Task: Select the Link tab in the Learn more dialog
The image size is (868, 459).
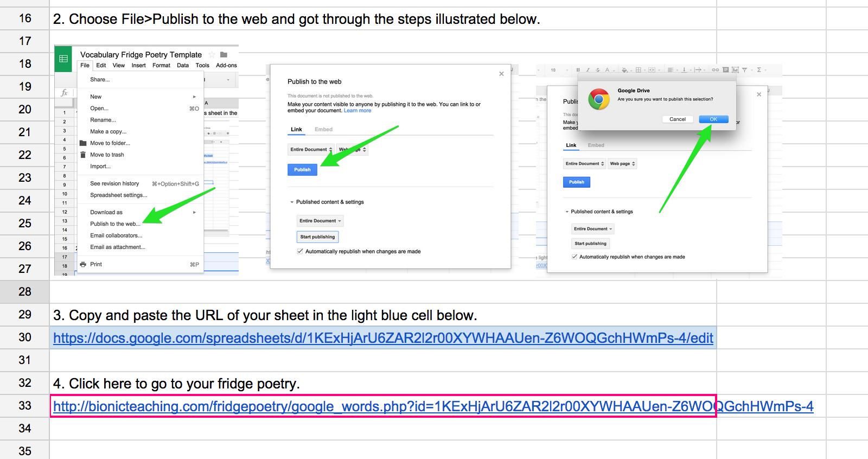Action: (x=296, y=130)
